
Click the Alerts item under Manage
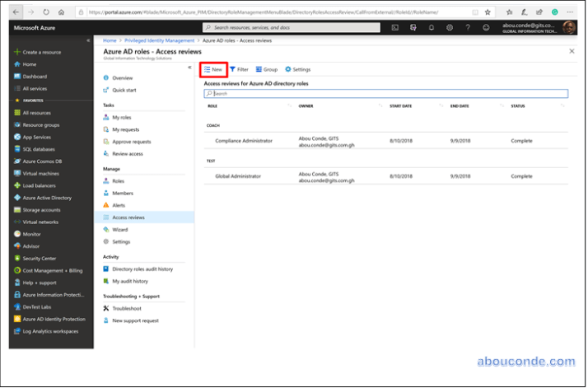122,204
